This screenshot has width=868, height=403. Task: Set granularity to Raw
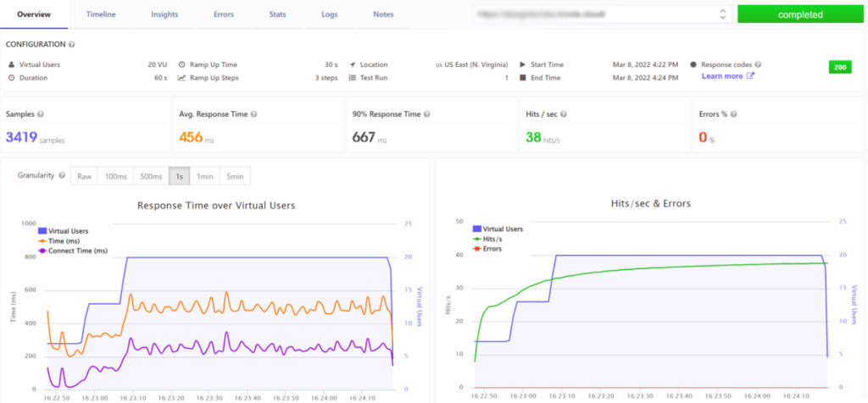click(84, 176)
